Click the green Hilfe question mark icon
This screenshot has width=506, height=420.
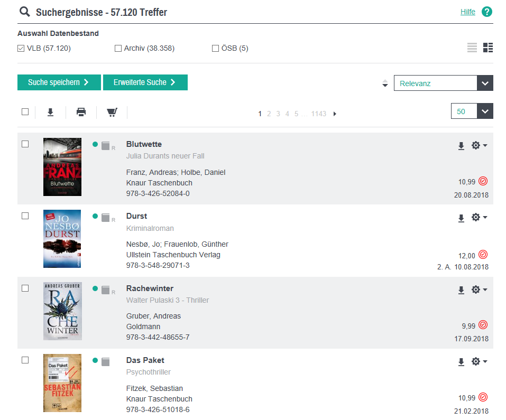pyautogui.click(x=487, y=12)
